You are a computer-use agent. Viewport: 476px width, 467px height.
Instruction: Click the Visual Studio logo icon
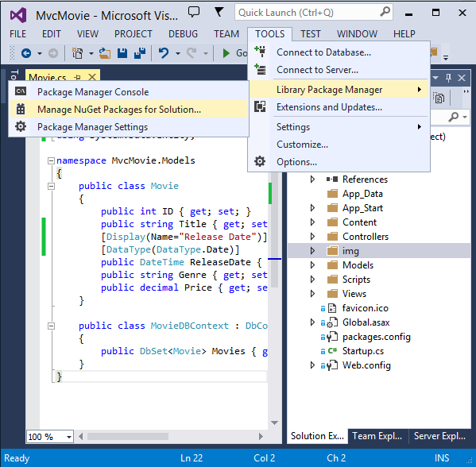18,15
